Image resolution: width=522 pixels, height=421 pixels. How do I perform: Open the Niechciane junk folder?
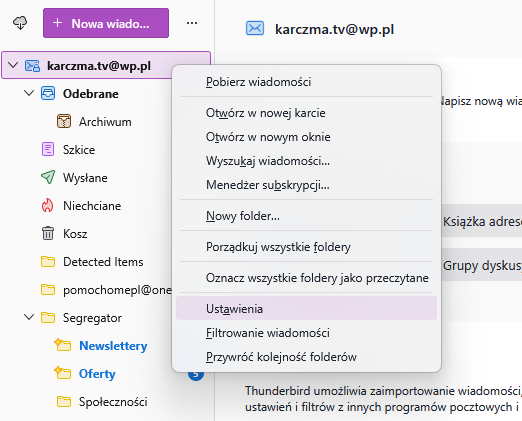[92, 206]
